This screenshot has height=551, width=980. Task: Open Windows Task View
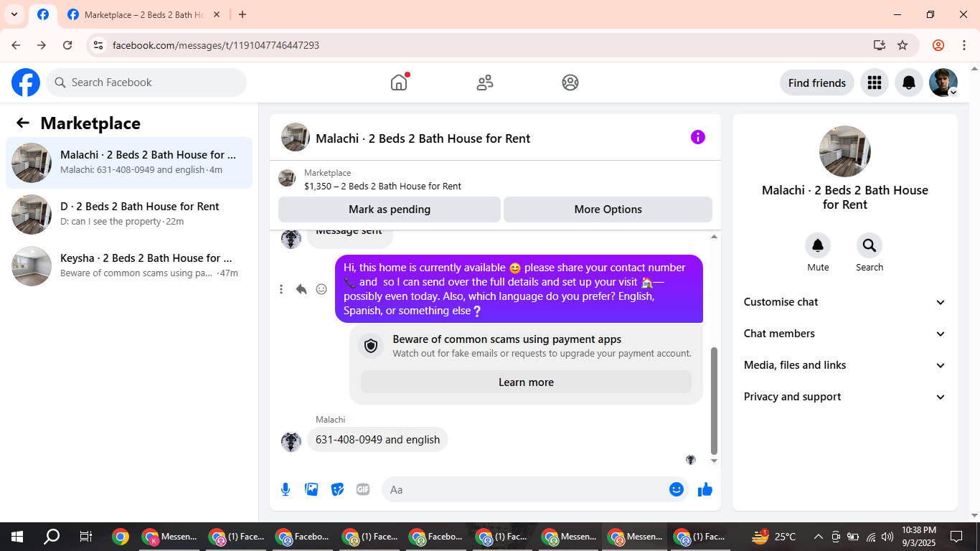tap(86, 537)
